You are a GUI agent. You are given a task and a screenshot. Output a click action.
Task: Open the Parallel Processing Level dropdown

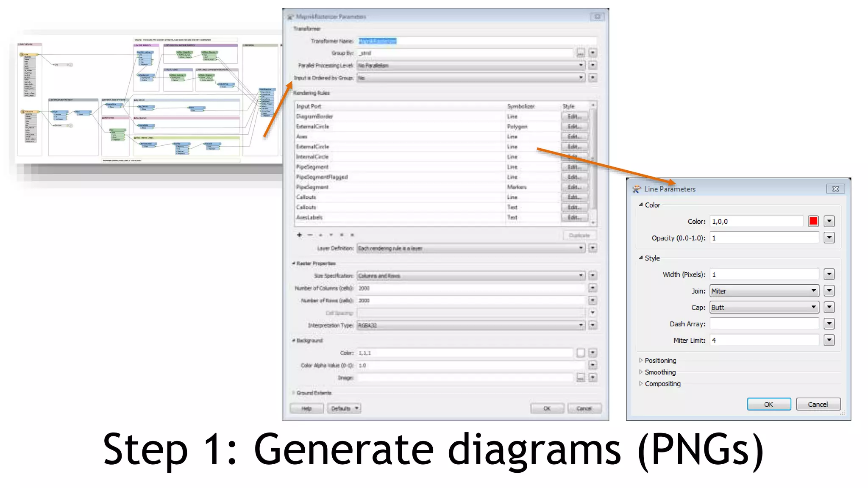coord(471,65)
